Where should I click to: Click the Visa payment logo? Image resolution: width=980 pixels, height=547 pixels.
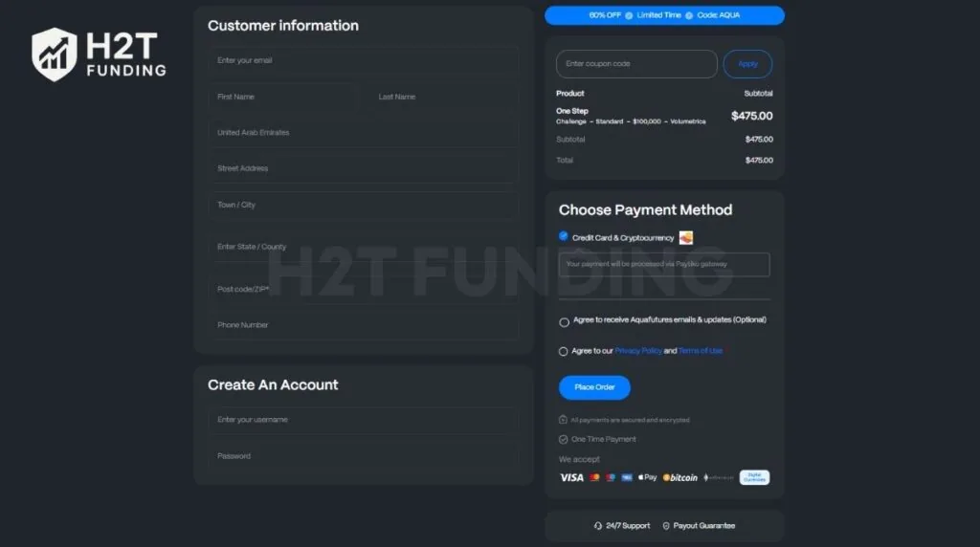[571, 478]
